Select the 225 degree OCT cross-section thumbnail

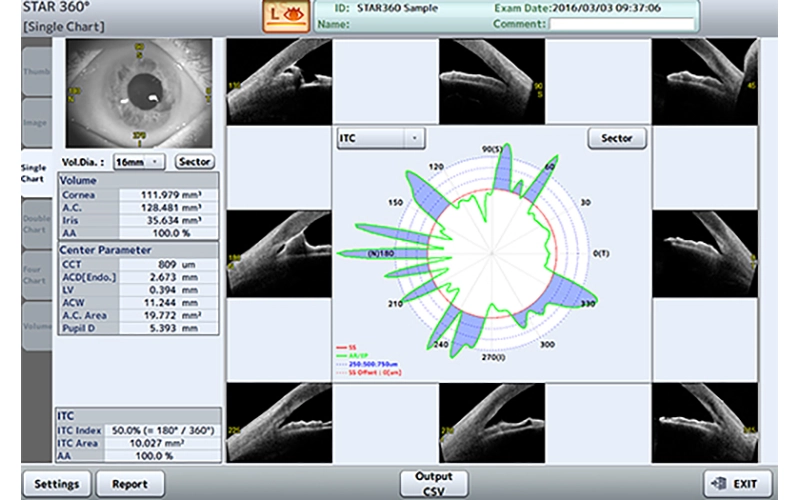pyautogui.click(x=279, y=423)
